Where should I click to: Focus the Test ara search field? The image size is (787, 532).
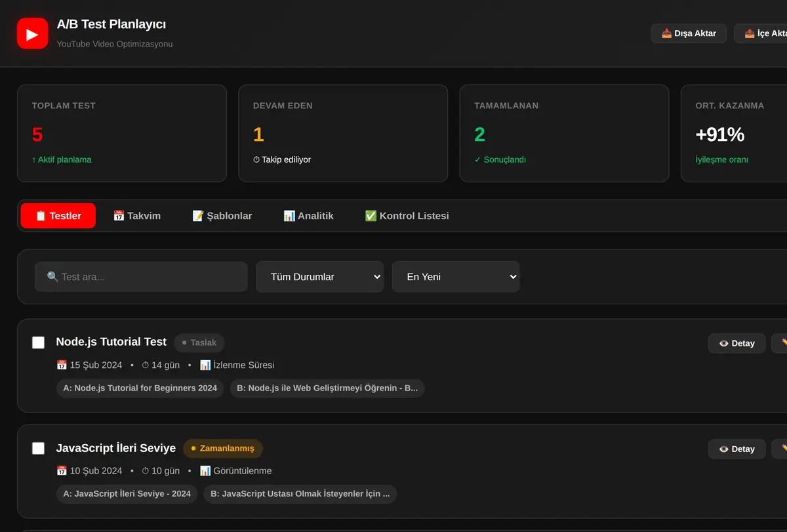point(141,277)
